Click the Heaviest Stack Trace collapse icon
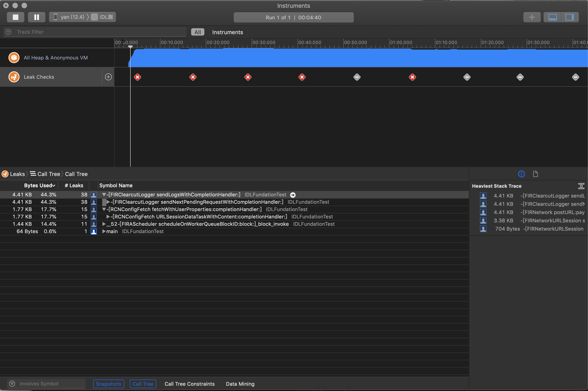The height and width of the screenshot is (391, 588). 581,186
